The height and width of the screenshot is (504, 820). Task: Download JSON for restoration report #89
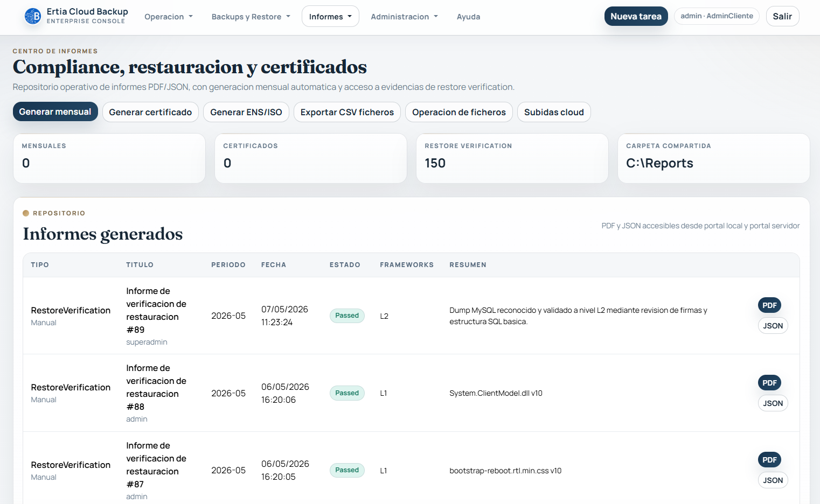point(773,326)
